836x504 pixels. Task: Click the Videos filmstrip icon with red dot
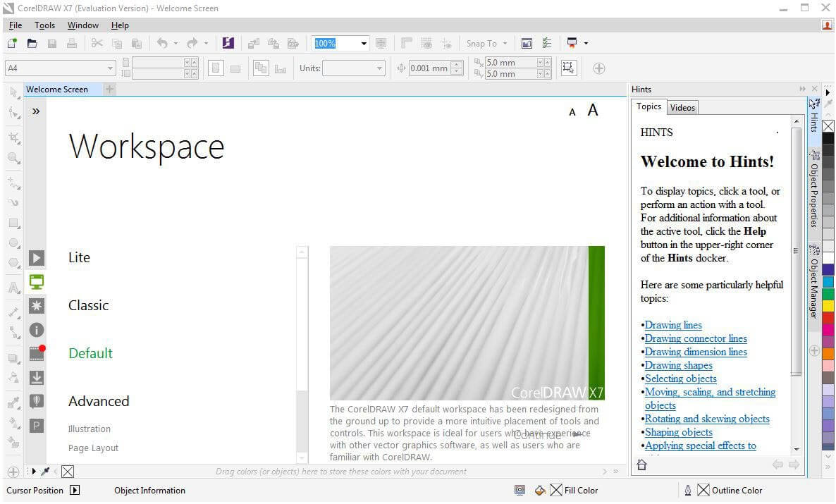tap(37, 353)
